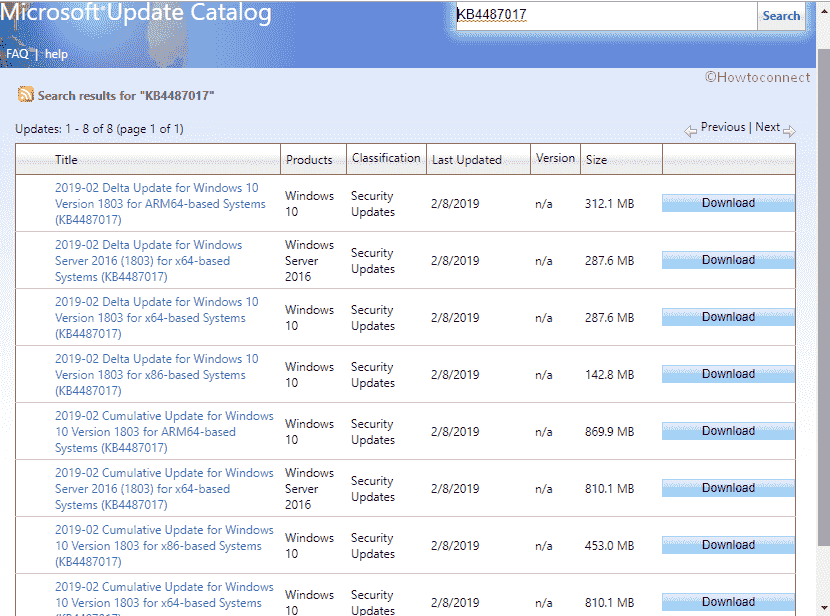Select 'Windows Server 2016' in cumulative update row
The width and height of the screenshot is (830, 616).
pos(310,488)
